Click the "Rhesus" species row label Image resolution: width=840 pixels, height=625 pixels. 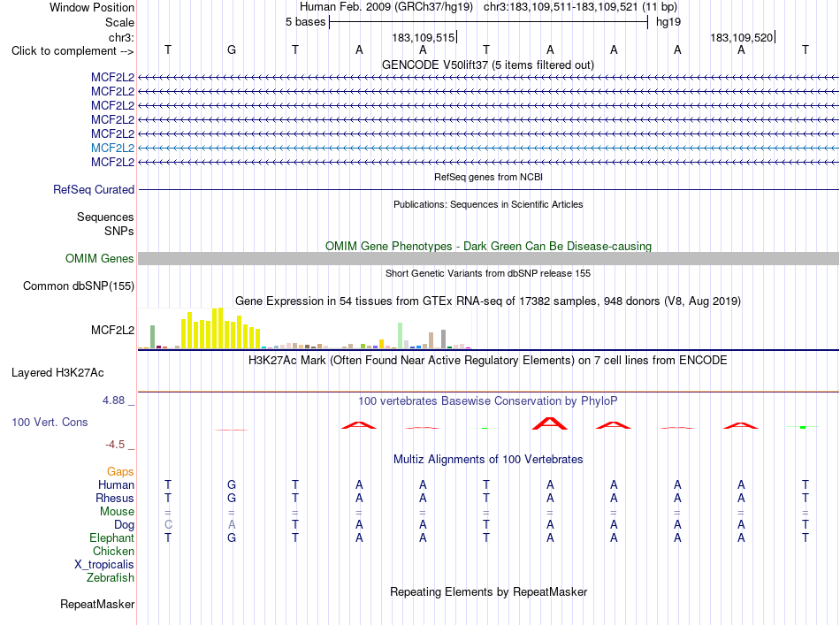[115, 498]
